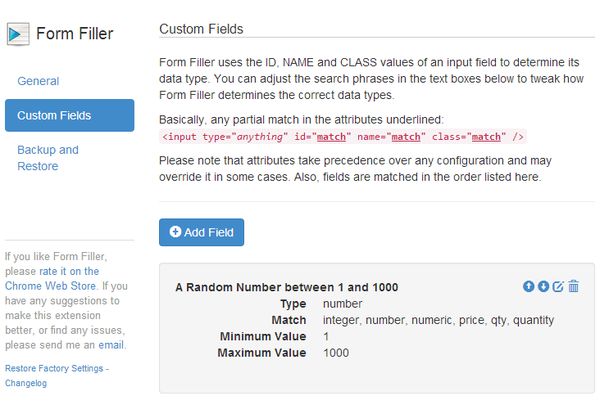Click the Maximum Value 1000 entry
Image resolution: width=600 pixels, height=405 pixels.
(x=337, y=353)
